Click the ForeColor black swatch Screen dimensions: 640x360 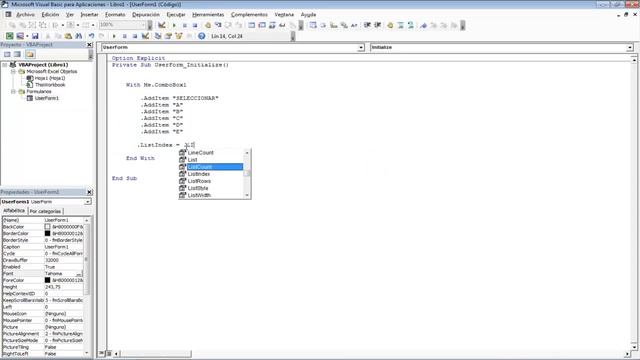pos(47,280)
